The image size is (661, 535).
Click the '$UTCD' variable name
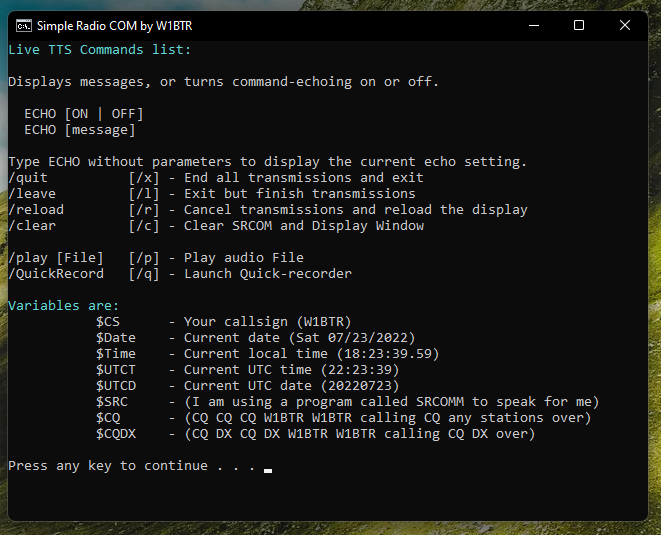[116, 386]
